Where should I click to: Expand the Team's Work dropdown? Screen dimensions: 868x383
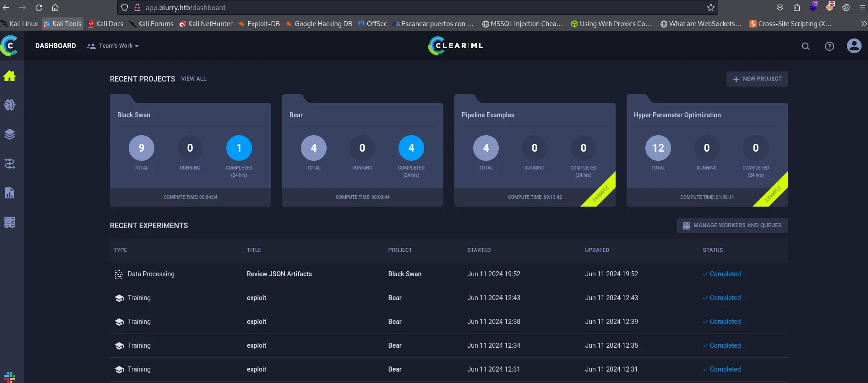113,46
